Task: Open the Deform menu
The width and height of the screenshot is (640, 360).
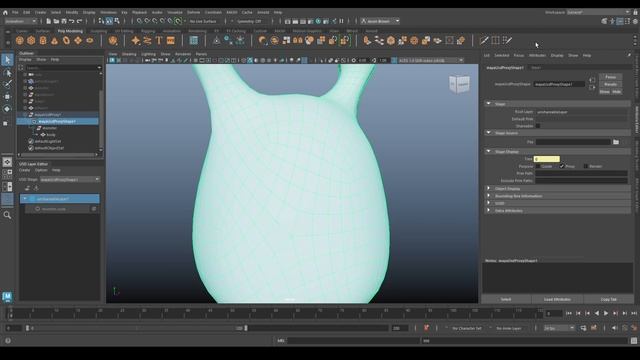Action: 193,12
